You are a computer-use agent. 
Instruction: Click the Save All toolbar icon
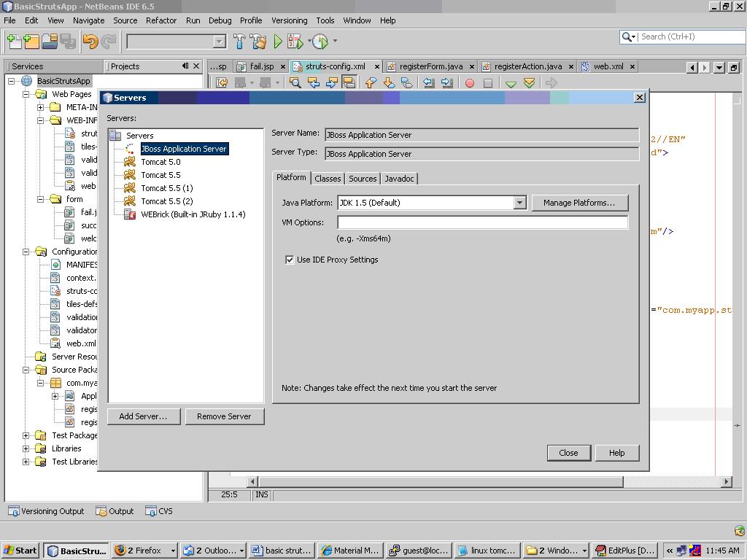click(67, 42)
